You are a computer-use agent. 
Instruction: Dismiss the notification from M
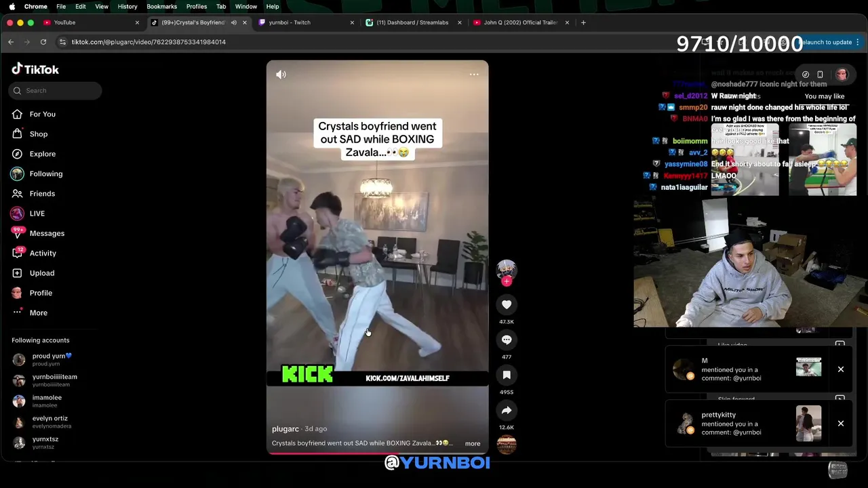(x=840, y=369)
